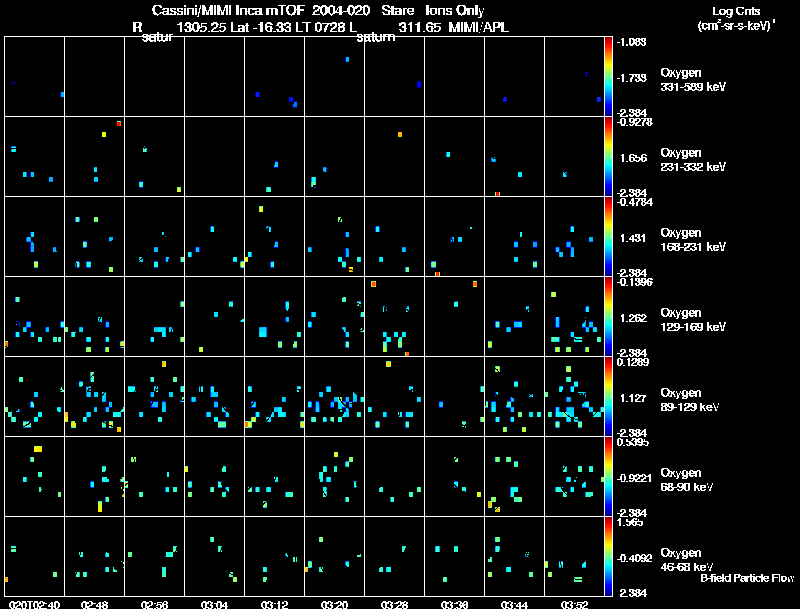Select the 'Oxygen 168-231 keV' row label
Image resolution: width=800 pixels, height=609 pixels.
coord(693,240)
